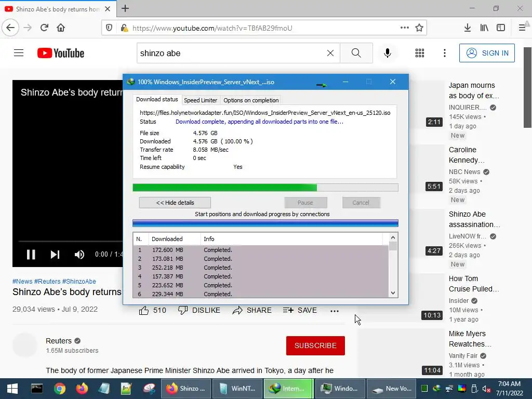Dislike the video

[199, 310]
